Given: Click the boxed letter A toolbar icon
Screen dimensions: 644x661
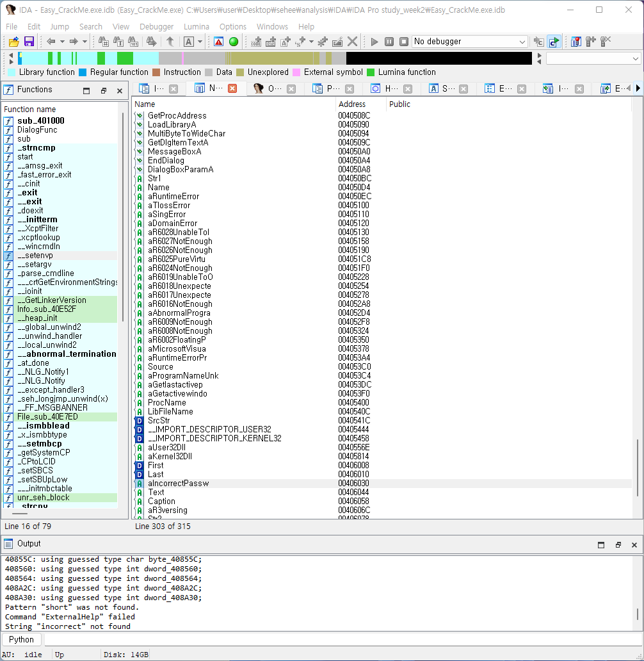Looking at the screenshot, I should click(x=189, y=42).
